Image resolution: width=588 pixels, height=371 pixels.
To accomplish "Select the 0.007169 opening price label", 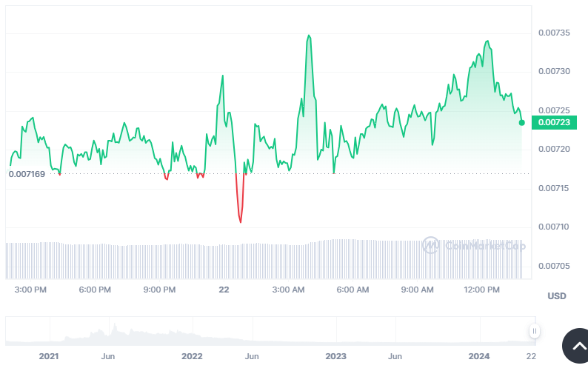I will click(27, 174).
